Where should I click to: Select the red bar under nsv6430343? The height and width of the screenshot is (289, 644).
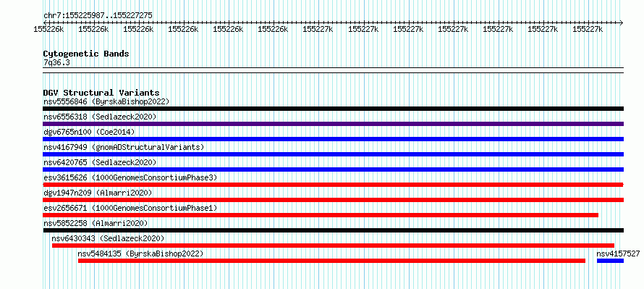click(x=333, y=246)
